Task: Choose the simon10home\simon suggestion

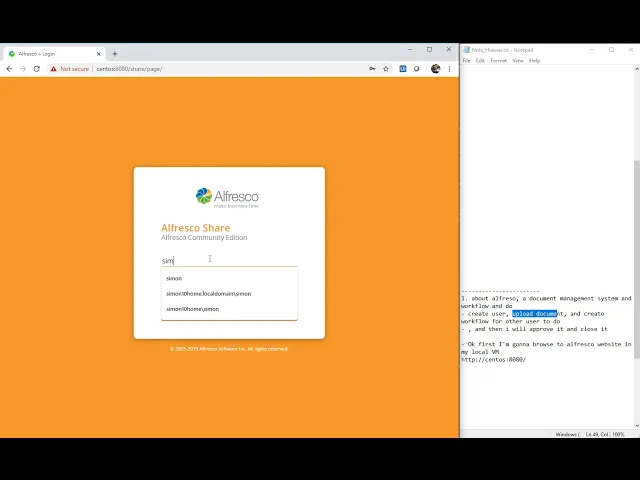Action: [x=229, y=309]
